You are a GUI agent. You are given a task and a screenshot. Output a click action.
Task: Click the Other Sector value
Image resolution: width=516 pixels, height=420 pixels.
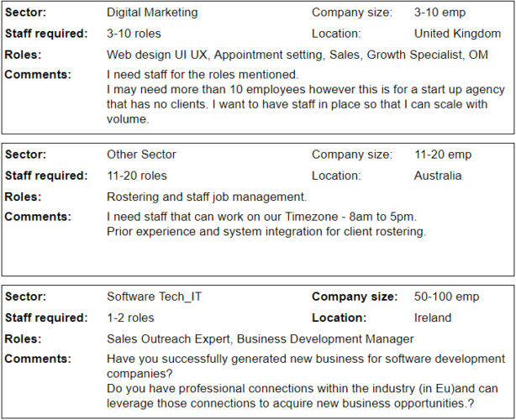(141, 155)
